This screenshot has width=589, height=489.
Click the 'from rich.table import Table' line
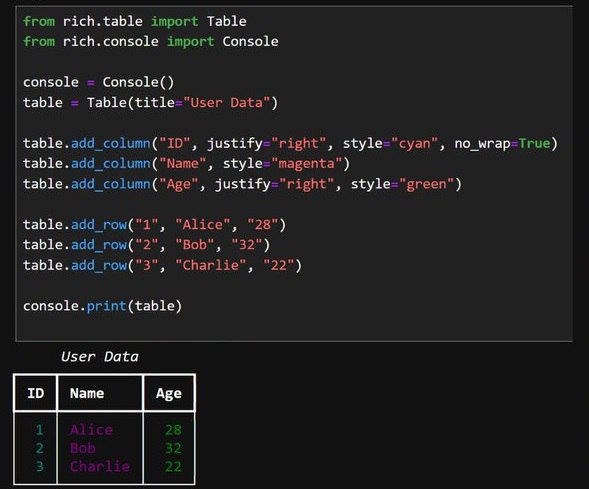(135, 21)
